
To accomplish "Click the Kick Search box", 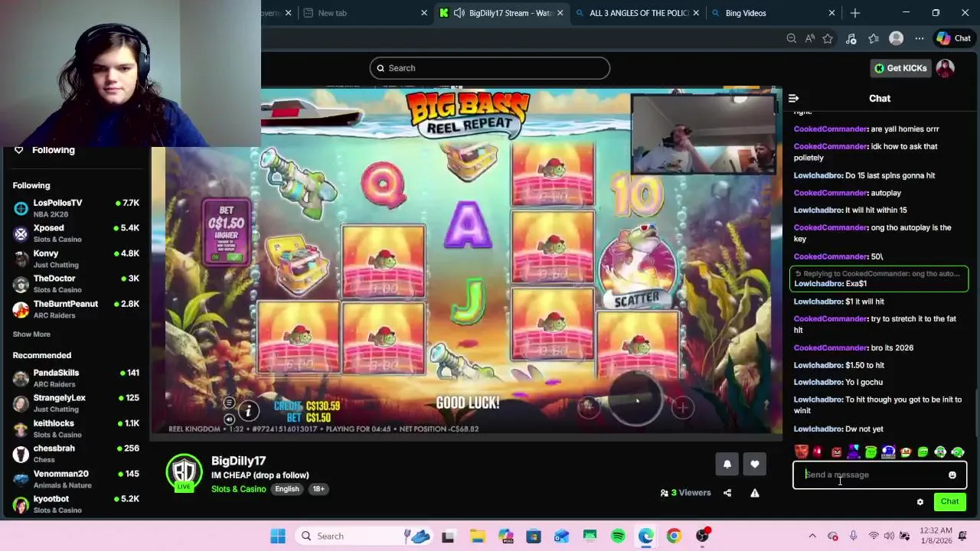I will (x=490, y=68).
